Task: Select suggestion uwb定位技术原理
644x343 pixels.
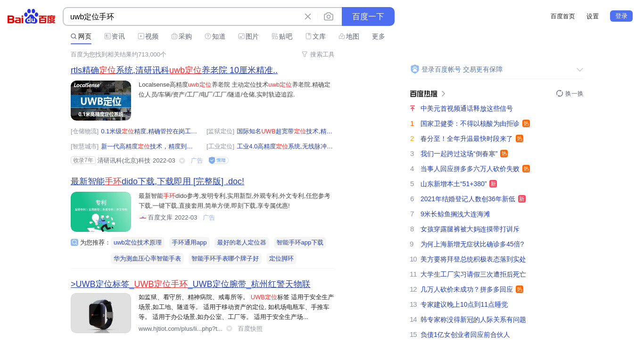Action: coord(138,243)
